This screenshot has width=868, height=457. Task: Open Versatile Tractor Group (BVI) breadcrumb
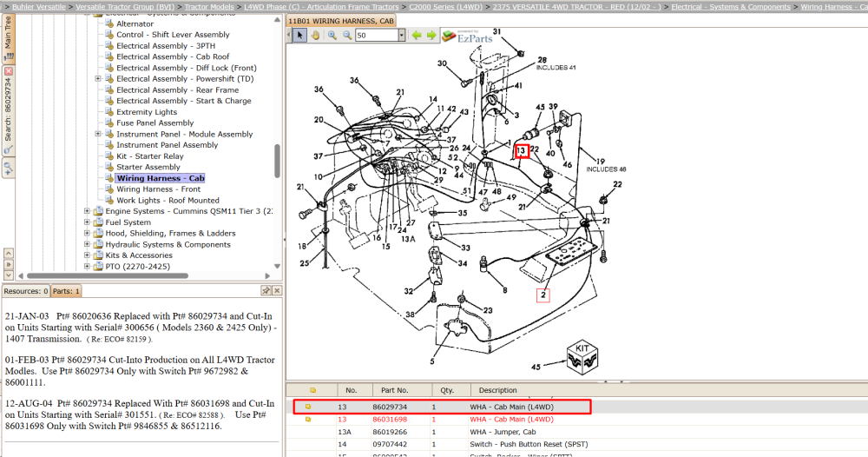(125, 7)
